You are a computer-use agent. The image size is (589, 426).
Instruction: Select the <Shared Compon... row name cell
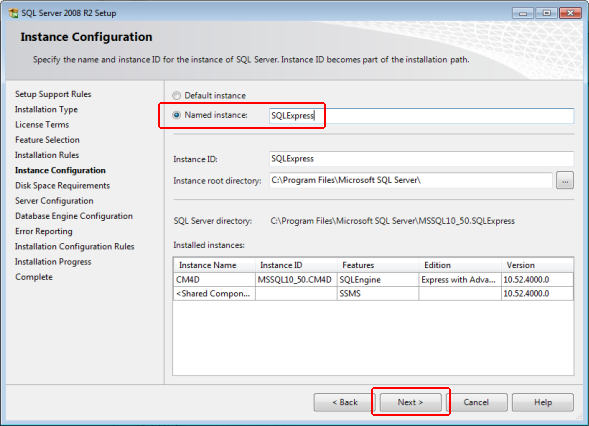(214, 293)
